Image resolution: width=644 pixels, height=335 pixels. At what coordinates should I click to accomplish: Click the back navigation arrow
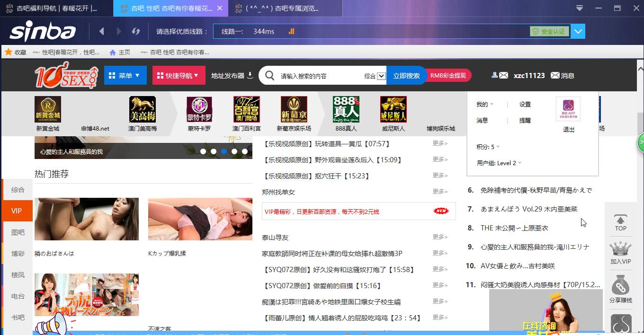click(101, 30)
